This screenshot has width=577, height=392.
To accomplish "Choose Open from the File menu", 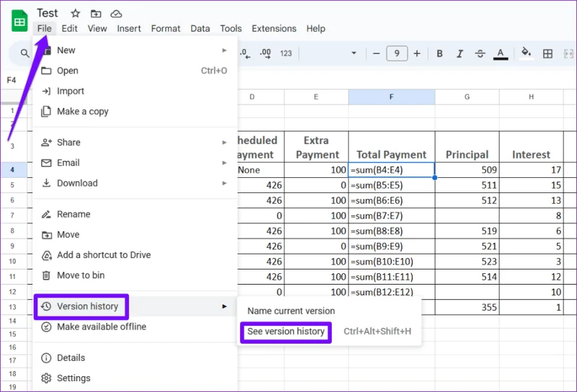I will (135, 71).
